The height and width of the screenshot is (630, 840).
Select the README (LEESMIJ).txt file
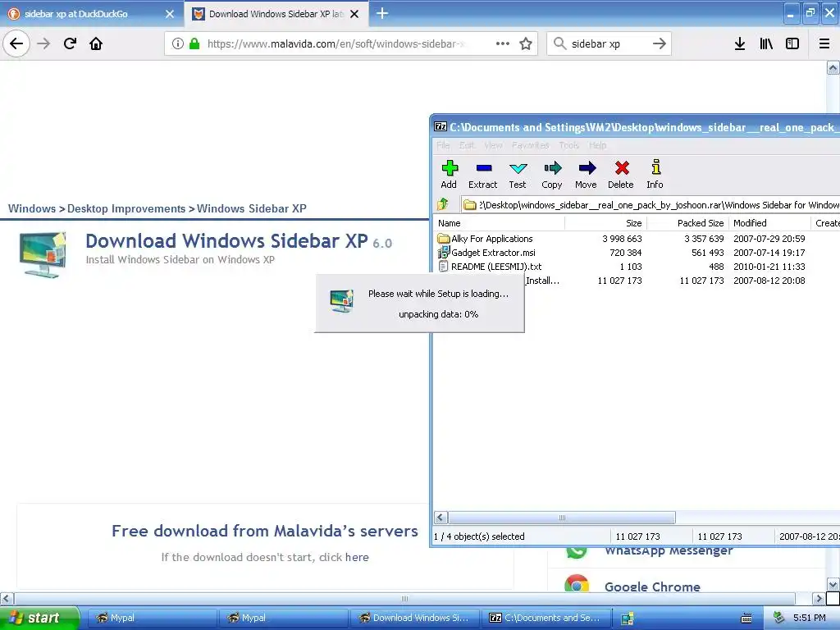(491, 267)
